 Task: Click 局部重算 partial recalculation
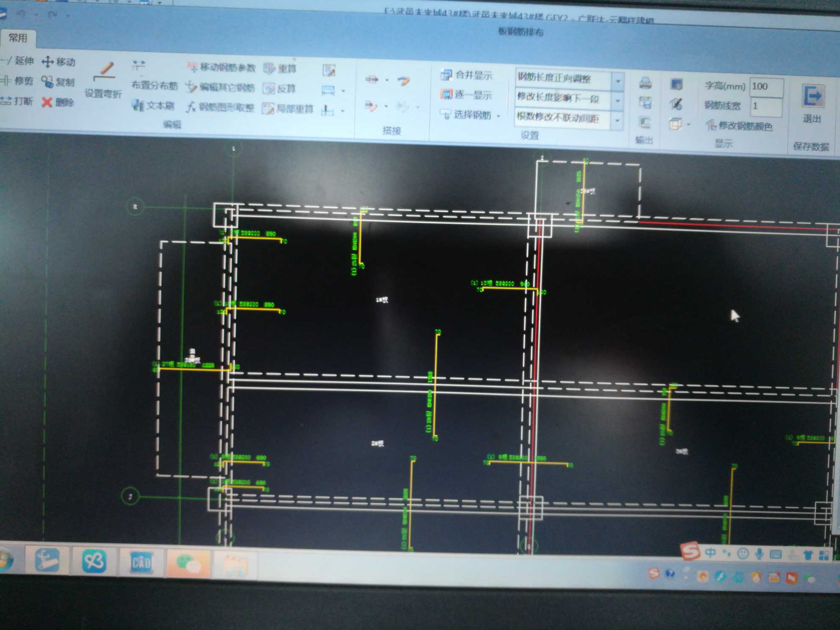tap(288, 109)
